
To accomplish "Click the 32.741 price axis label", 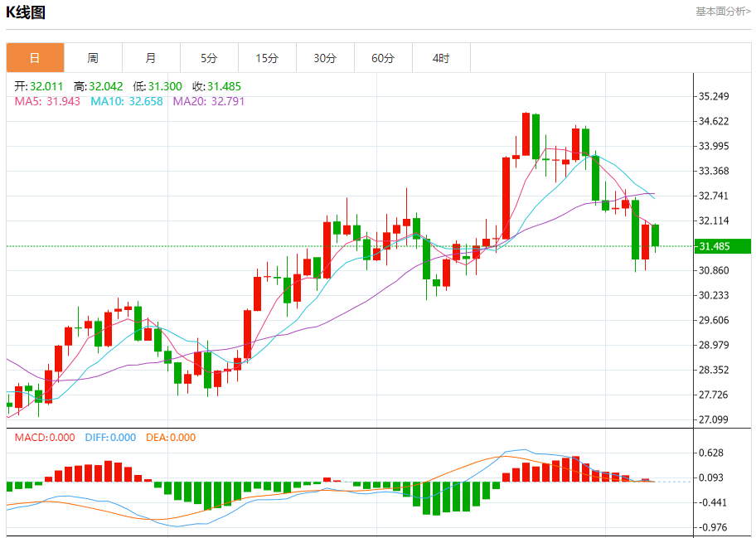I will [x=714, y=196].
